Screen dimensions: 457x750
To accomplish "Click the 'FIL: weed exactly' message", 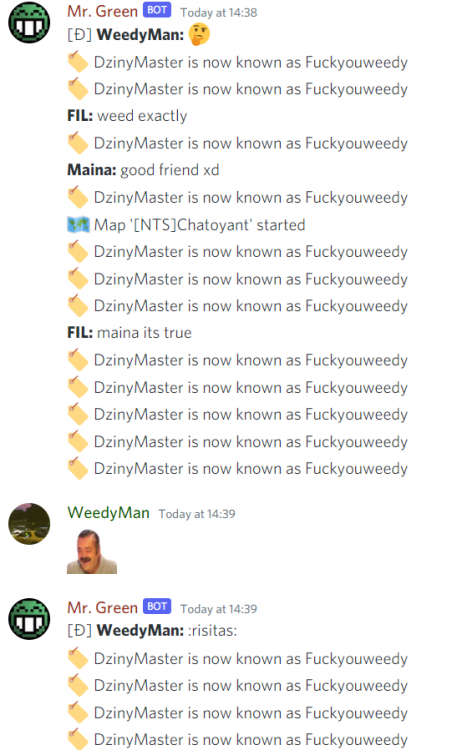I will click(x=127, y=116).
